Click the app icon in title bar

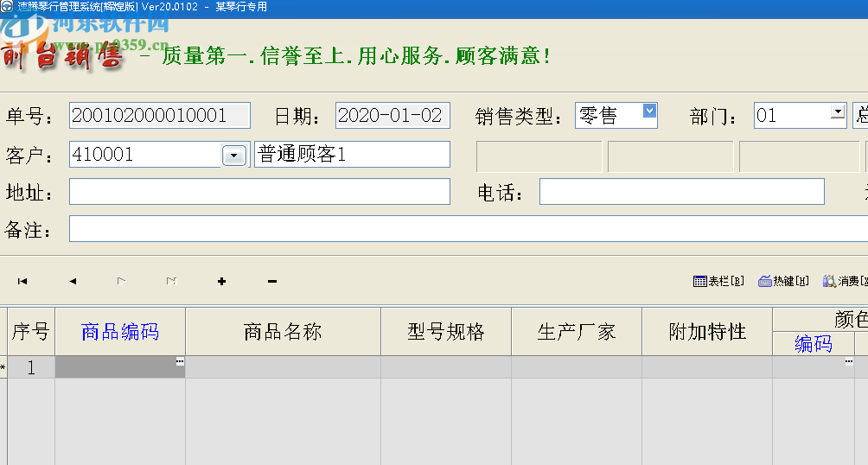coord(7,7)
